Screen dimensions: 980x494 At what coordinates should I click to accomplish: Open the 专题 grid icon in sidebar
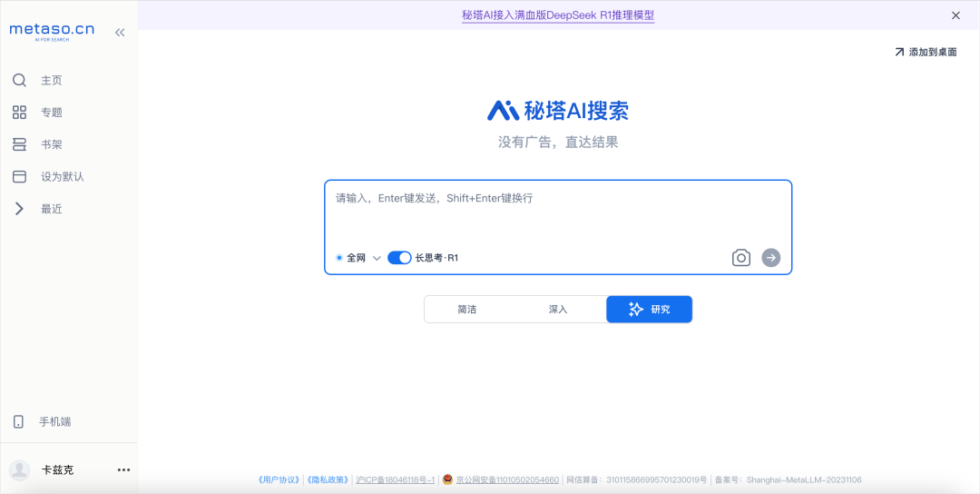click(19, 113)
